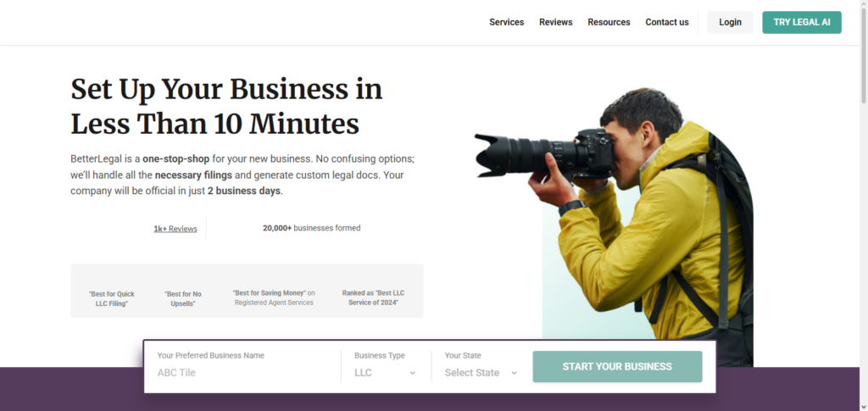The height and width of the screenshot is (411, 868).
Task: Click the Contact us link
Action: pyautogui.click(x=666, y=22)
